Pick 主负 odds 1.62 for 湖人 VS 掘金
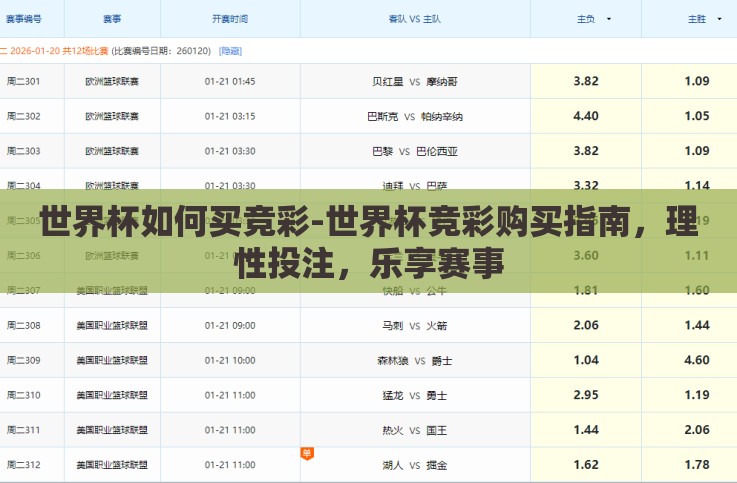Viewport: 737px width, 483px height. [x=586, y=465]
